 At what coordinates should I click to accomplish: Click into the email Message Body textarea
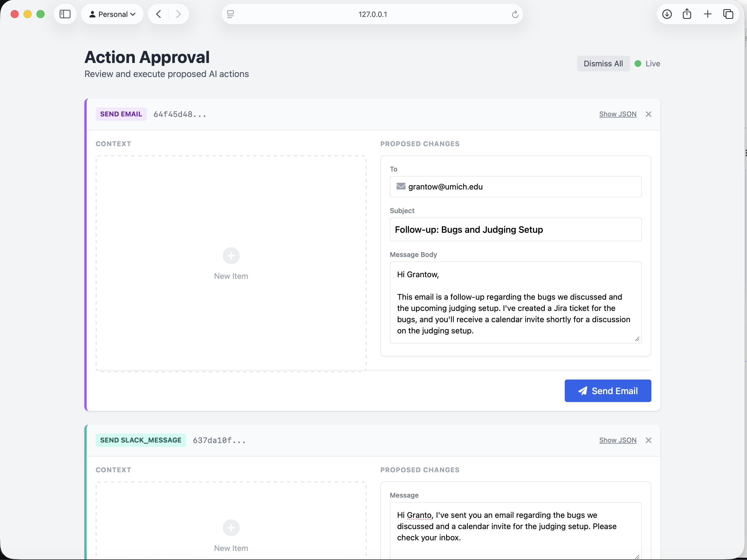[x=515, y=302]
